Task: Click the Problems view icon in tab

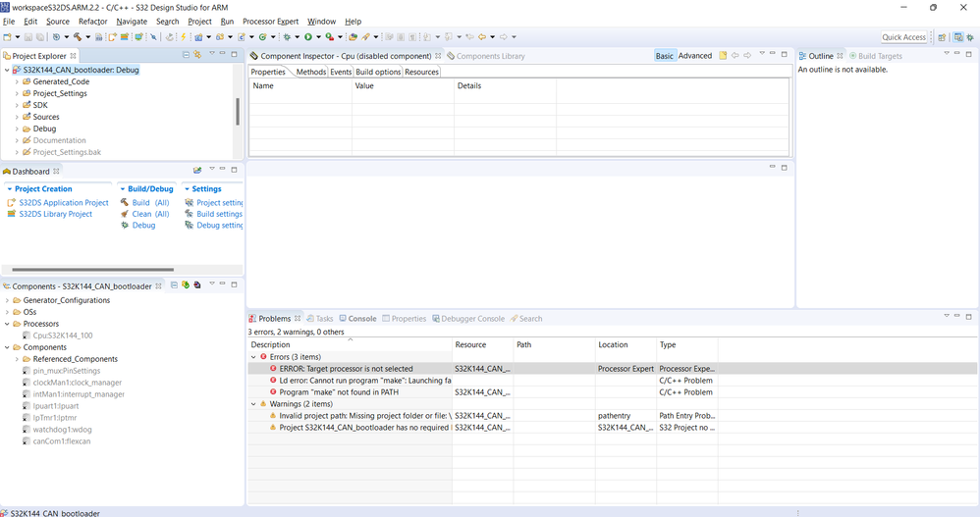Action: click(x=252, y=319)
